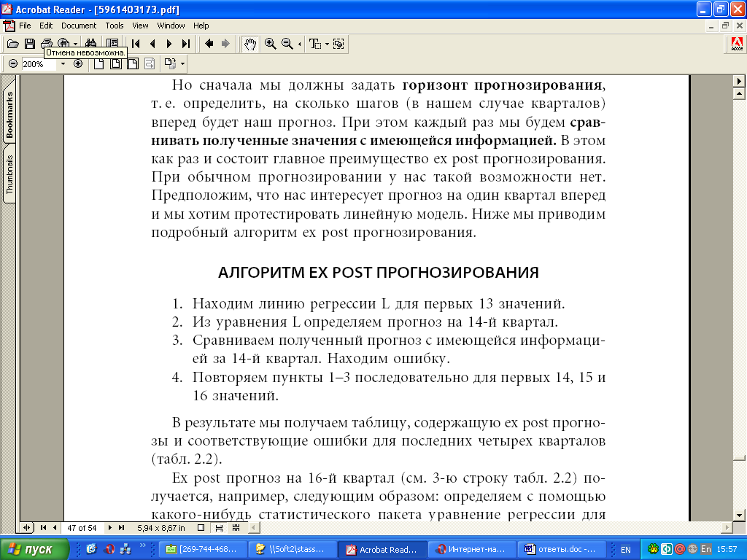Select the Graphics Select snapshot tool

pyautogui.click(x=338, y=44)
